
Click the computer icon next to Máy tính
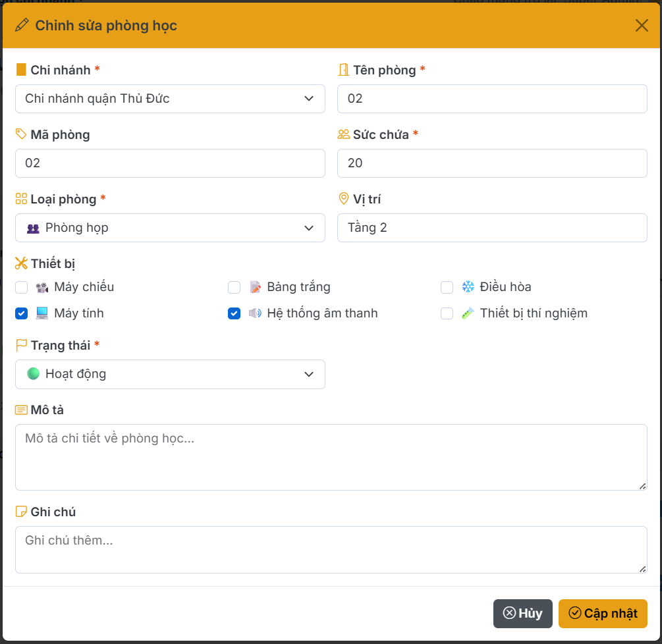coord(42,313)
